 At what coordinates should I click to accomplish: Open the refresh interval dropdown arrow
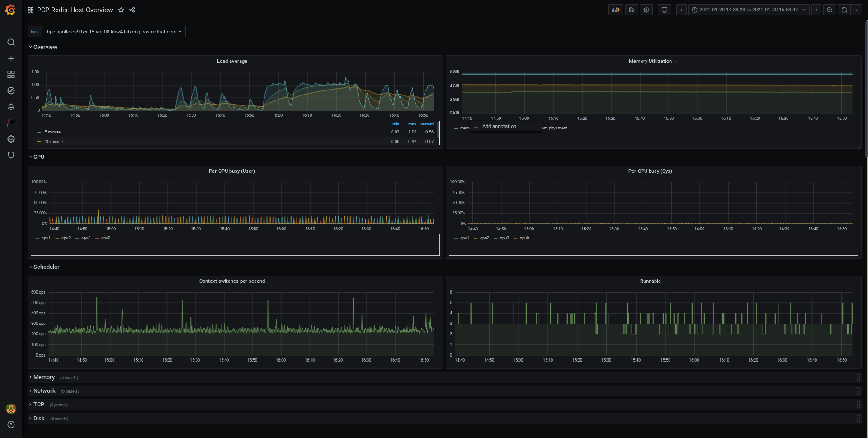856,10
